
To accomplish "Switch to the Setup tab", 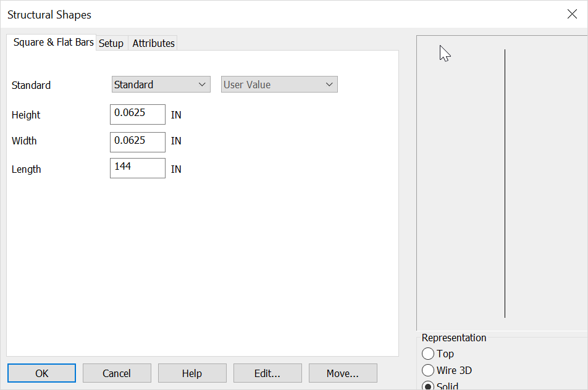I will (111, 43).
